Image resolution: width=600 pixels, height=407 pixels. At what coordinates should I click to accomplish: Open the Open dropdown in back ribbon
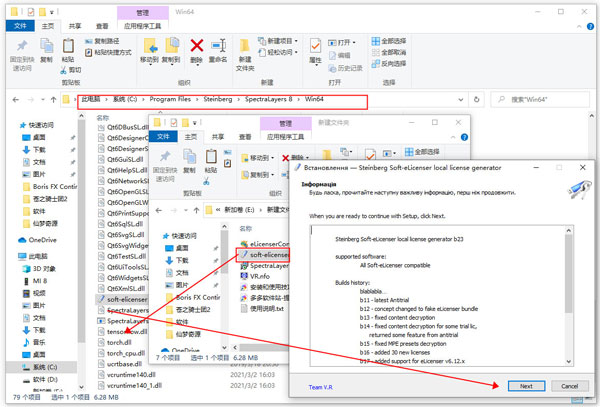342,42
